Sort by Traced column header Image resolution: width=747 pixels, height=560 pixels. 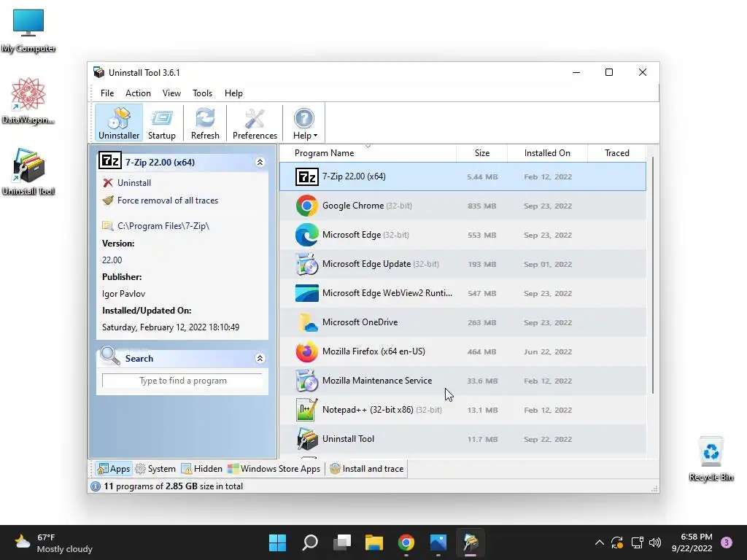point(617,153)
